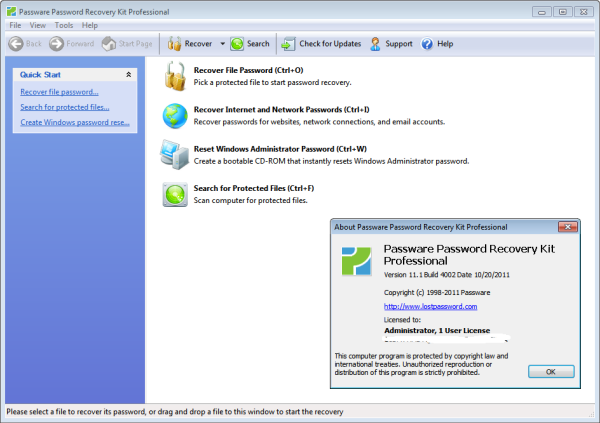Viewport: 600px width, 423px height.
Task: Click the Search green globe toolbar icon
Action: pos(237,44)
